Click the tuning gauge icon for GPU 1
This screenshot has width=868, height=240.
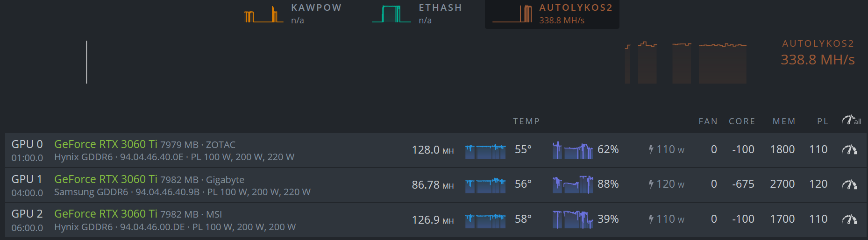849,184
